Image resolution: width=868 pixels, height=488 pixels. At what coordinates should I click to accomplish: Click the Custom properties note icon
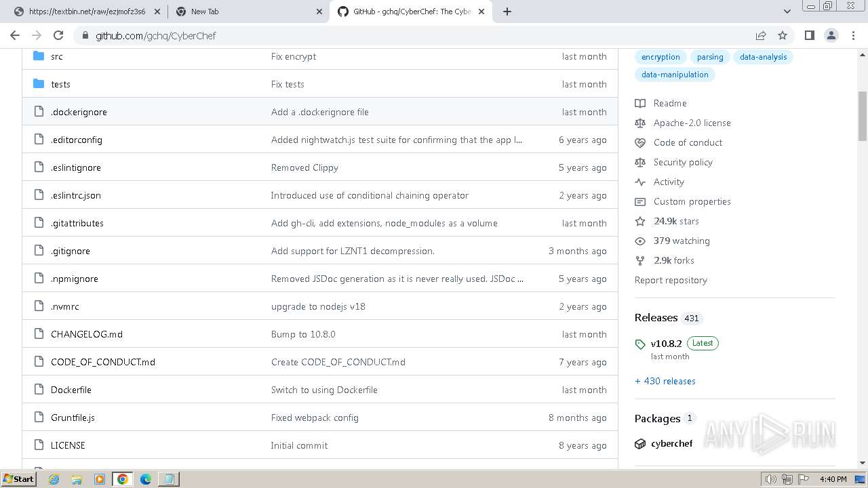640,201
